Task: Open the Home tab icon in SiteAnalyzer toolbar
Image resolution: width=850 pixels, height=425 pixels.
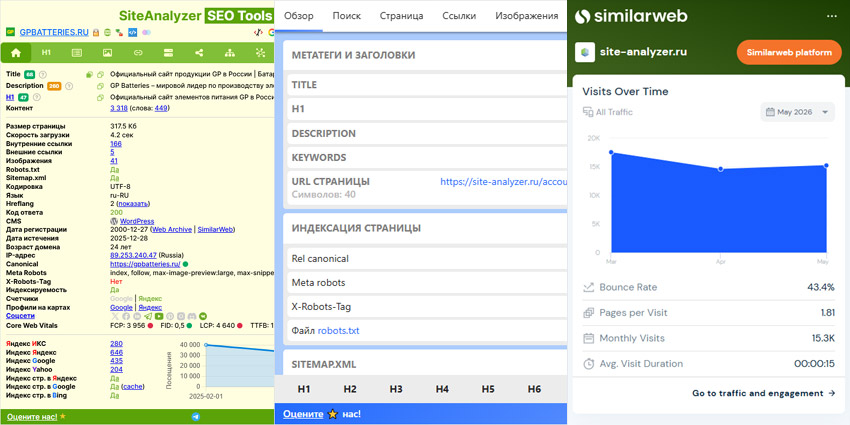Action: click(16, 53)
